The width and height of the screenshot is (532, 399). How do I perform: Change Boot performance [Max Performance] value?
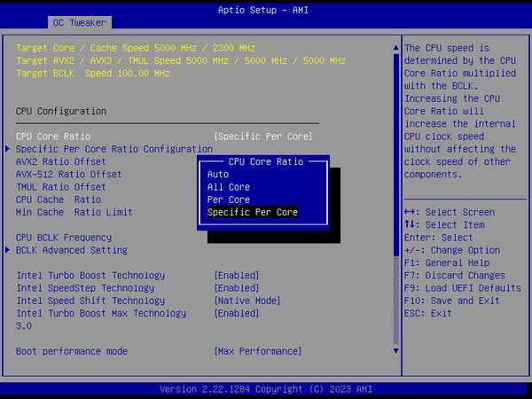click(x=258, y=351)
